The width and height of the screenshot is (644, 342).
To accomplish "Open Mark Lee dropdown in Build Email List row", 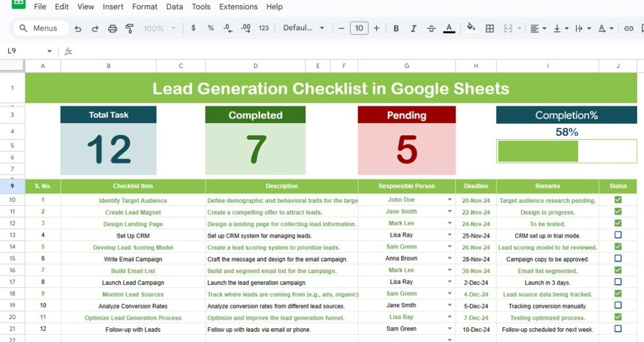I will click(450, 270).
